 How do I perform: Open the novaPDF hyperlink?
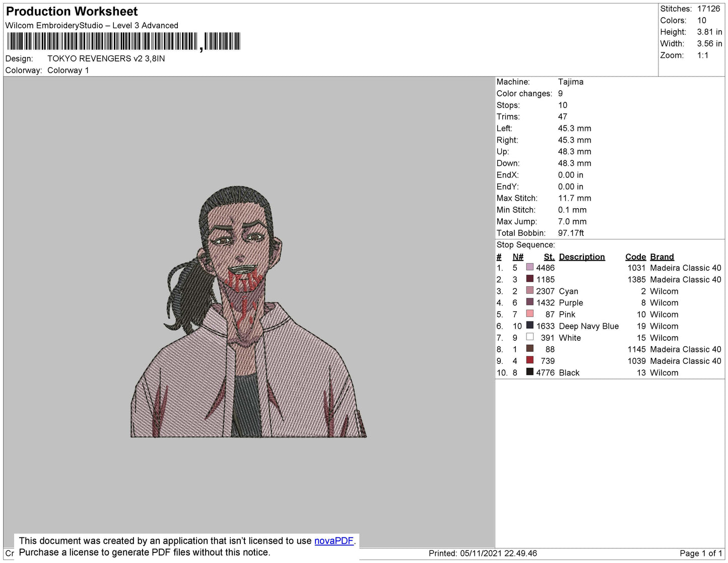(334, 541)
